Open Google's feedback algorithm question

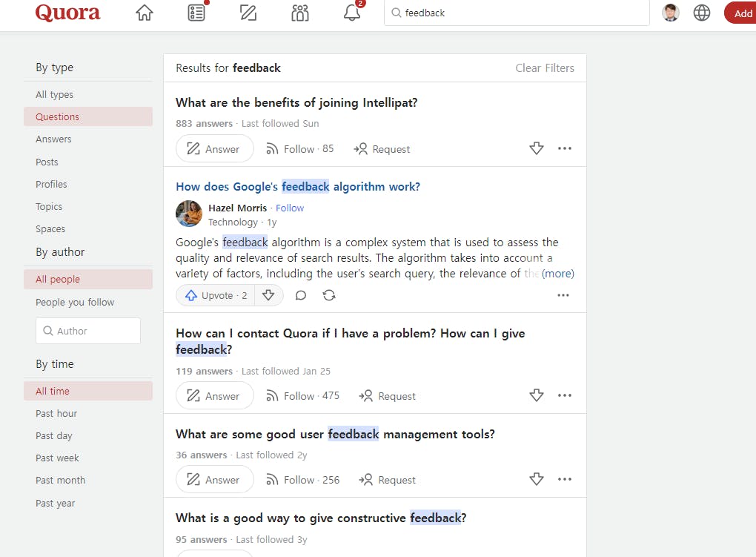coord(298,187)
